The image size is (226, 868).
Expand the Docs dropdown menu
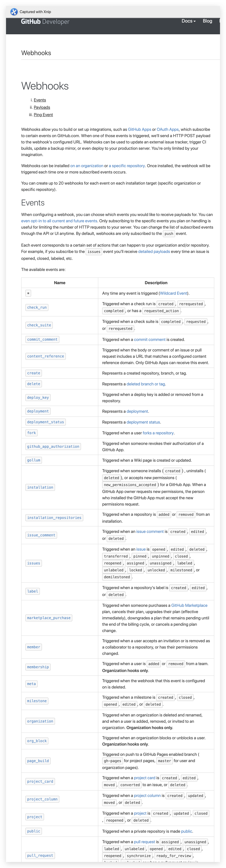click(x=189, y=21)
